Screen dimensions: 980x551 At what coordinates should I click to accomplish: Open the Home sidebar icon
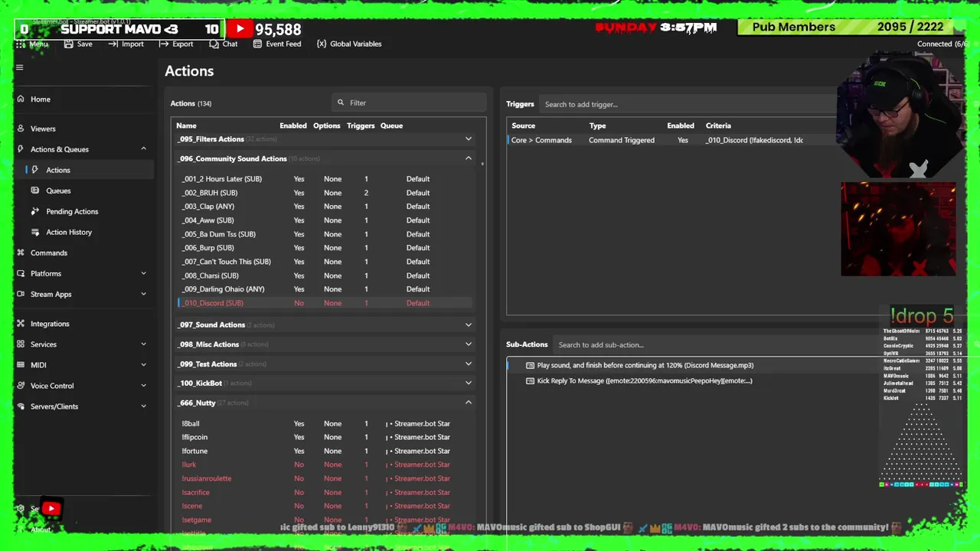(21, 99)
